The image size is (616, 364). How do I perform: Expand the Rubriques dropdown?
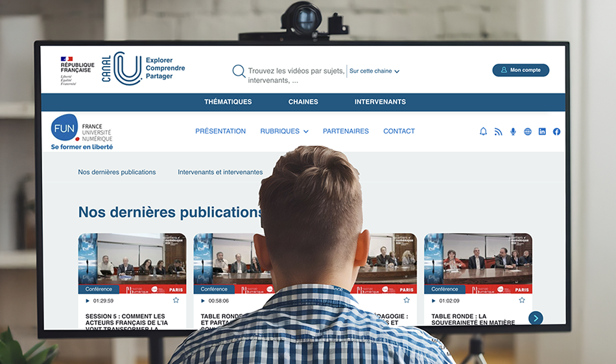[x=284, y=131]
